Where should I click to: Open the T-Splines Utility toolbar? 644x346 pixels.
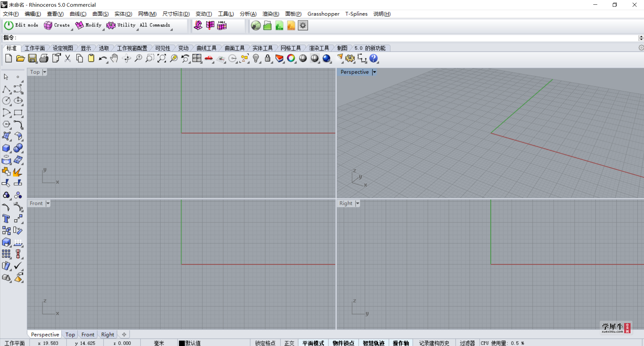tap(121, 25)
